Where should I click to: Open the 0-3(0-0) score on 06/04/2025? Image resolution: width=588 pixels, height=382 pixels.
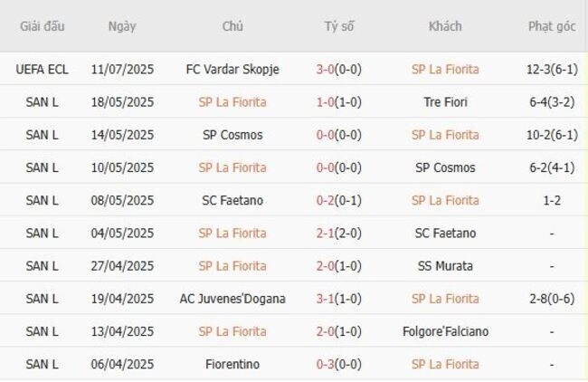point(338,364)
